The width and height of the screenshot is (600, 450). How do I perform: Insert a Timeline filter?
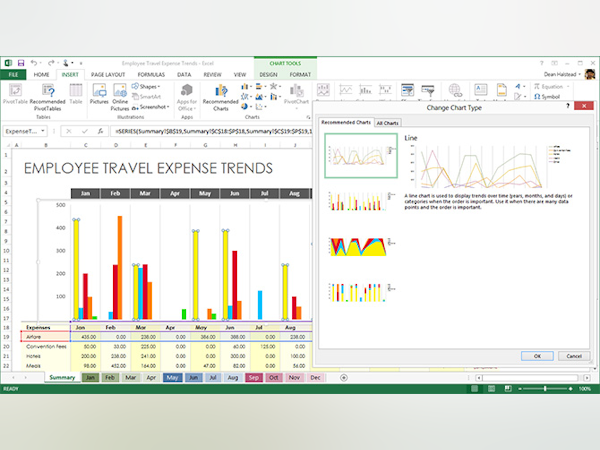427,91
